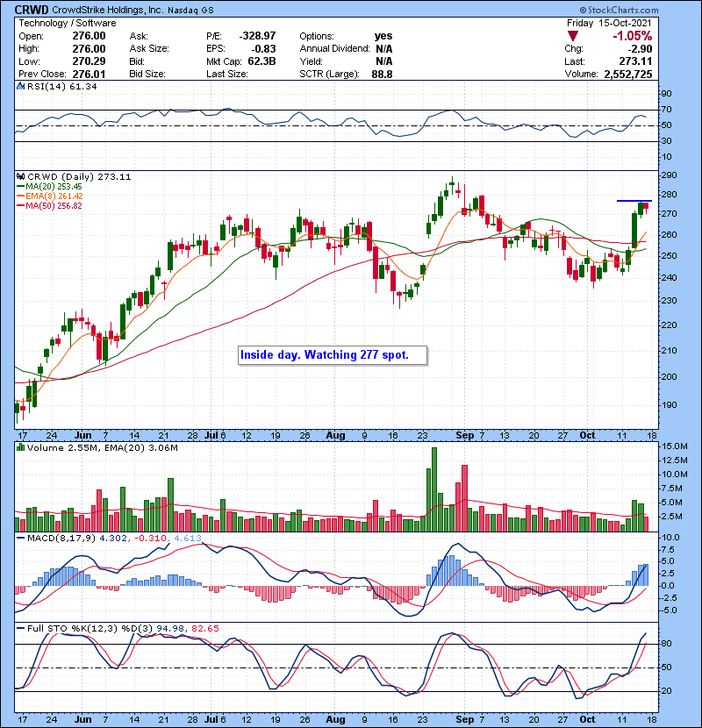Click the Technology / Software sector label
Image resolution: width=702 pixels, height=728 pixels.
point(58,24)
